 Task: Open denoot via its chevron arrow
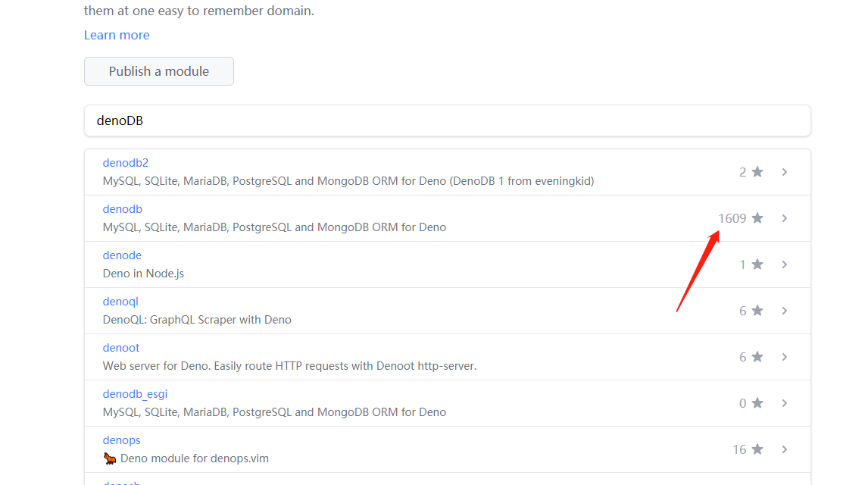(785, 357)
